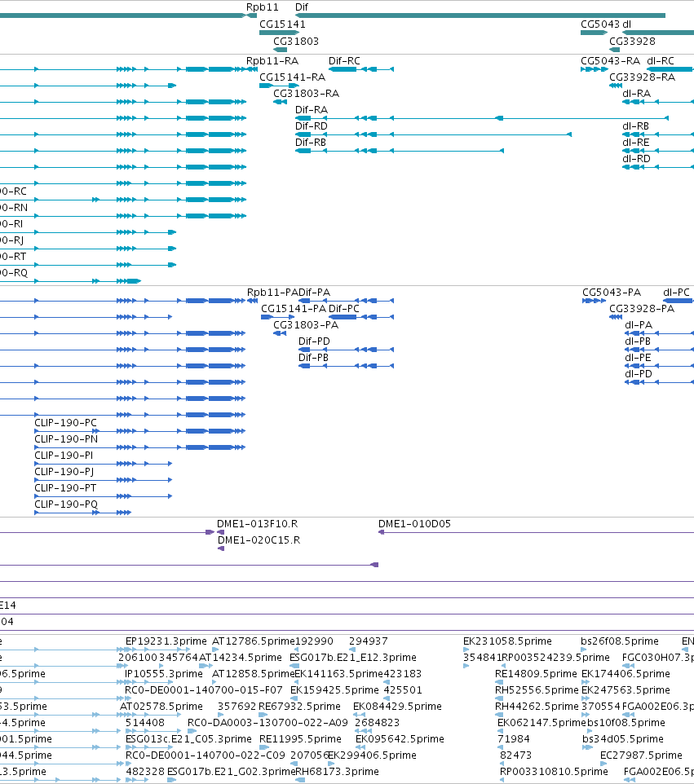Open the CG15141-PA protein label
This screenshot has height=784, width=694.
pos(294,309)
